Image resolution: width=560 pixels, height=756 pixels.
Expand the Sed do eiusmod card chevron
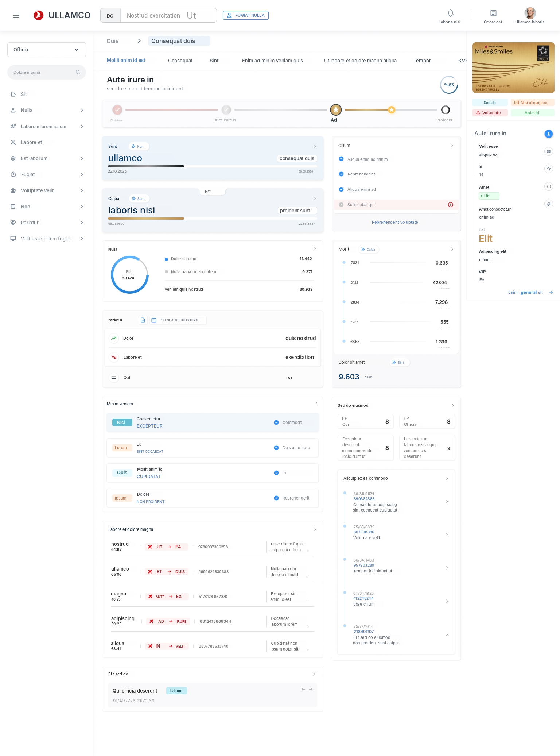[x=453, y=405]
